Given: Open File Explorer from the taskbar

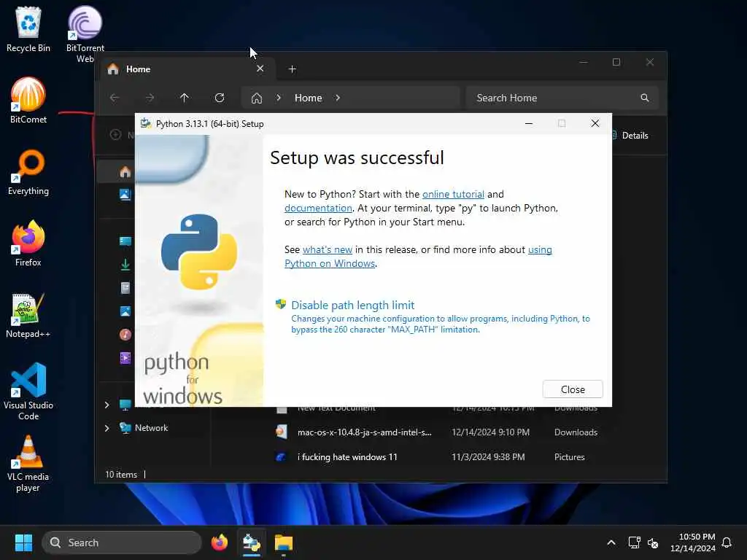Looking at the screenshot, I should 284,542.
